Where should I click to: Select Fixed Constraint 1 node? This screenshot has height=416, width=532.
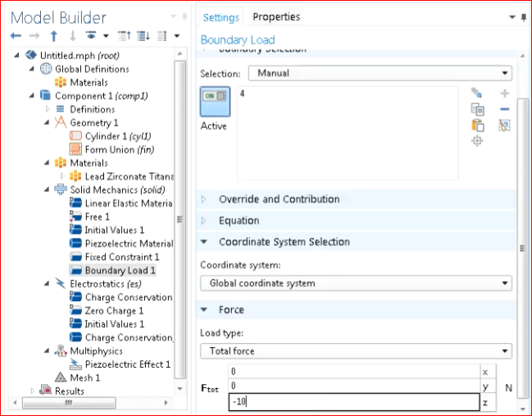click(x=121, y=257)
